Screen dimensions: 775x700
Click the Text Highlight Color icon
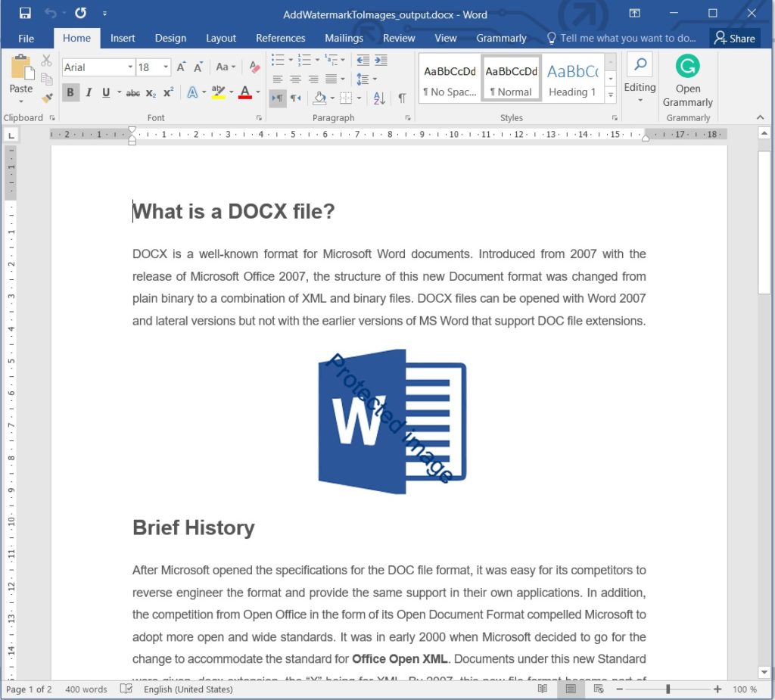click(x=218, y=92)
